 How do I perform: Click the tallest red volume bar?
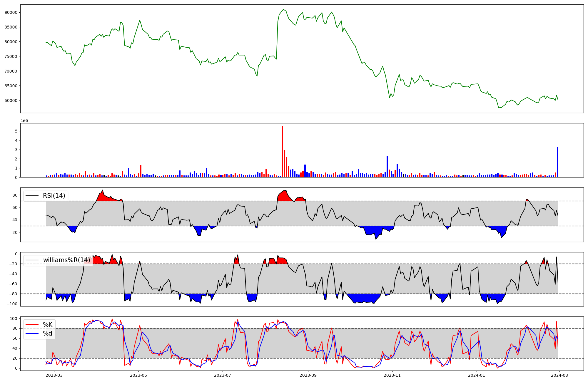[283, 151]
